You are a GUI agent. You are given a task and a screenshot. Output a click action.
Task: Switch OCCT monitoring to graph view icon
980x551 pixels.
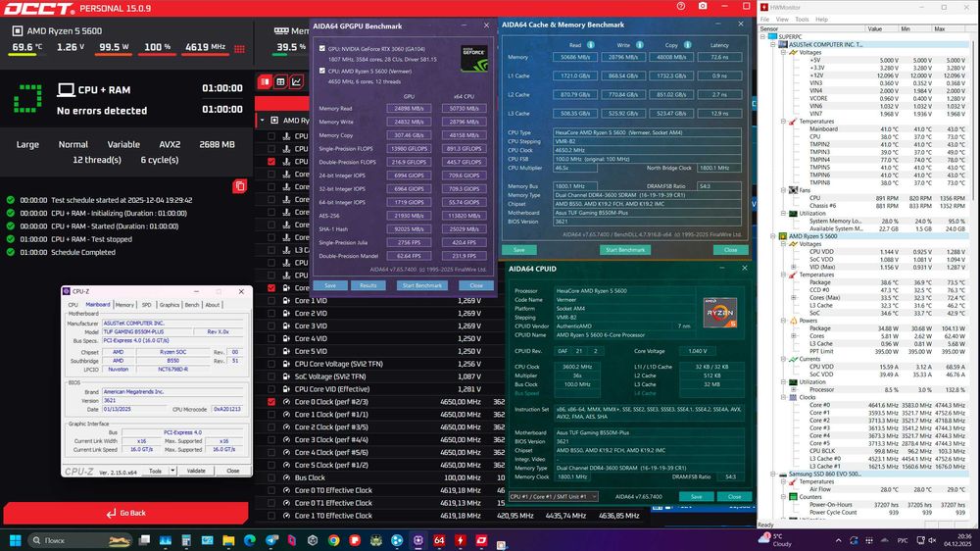click(296, 82)
